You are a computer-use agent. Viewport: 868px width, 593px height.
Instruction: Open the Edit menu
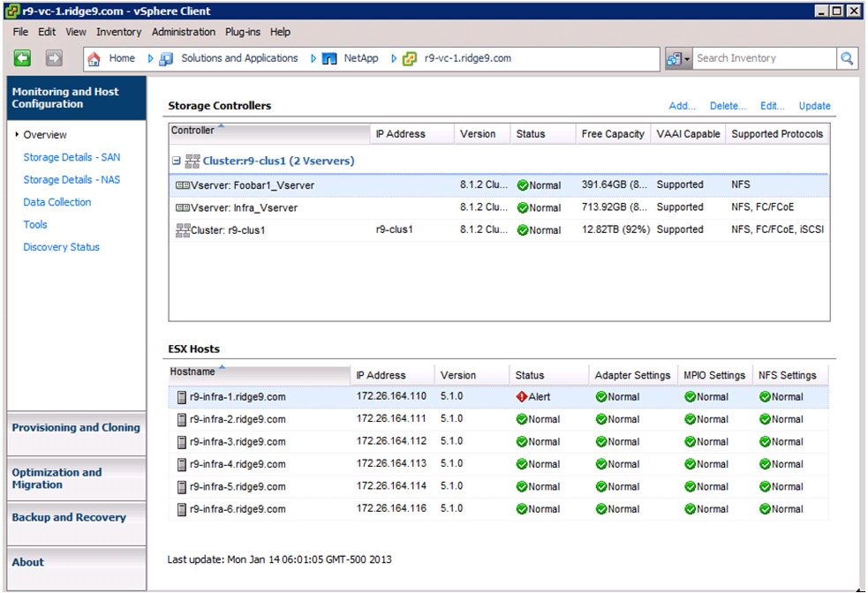point(47,32)
